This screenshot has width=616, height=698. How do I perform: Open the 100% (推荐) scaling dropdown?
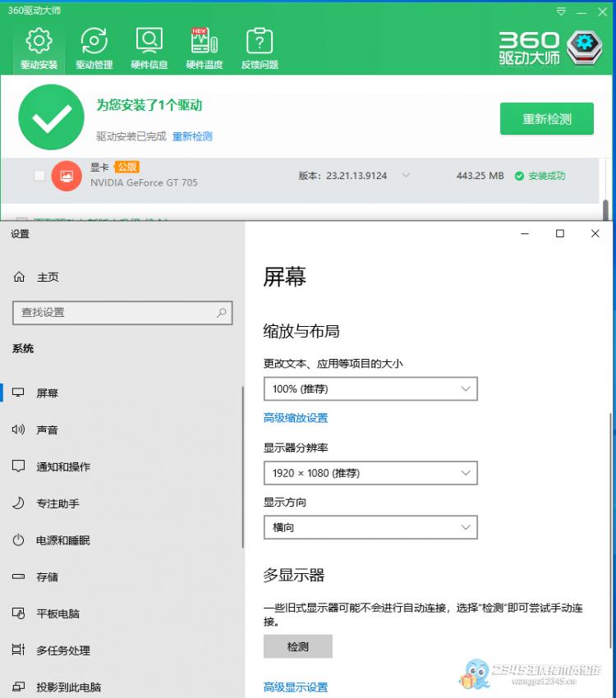click(x=370, y=388)
